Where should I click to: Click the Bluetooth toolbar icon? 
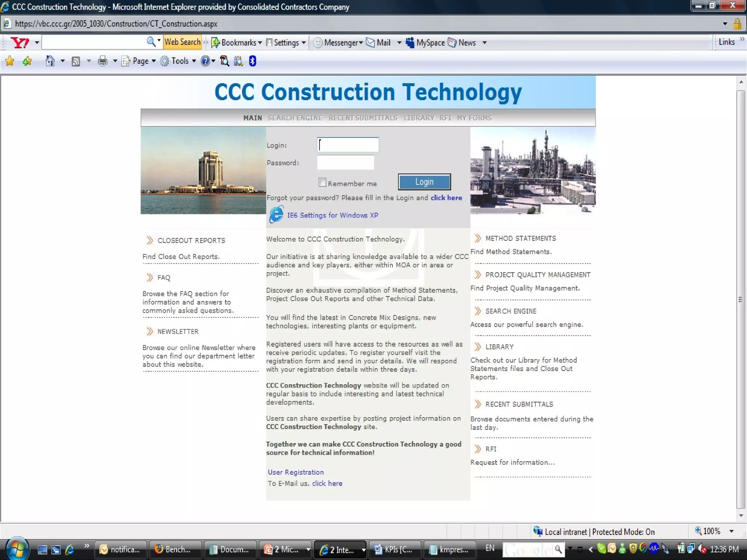tap(252, 61)
